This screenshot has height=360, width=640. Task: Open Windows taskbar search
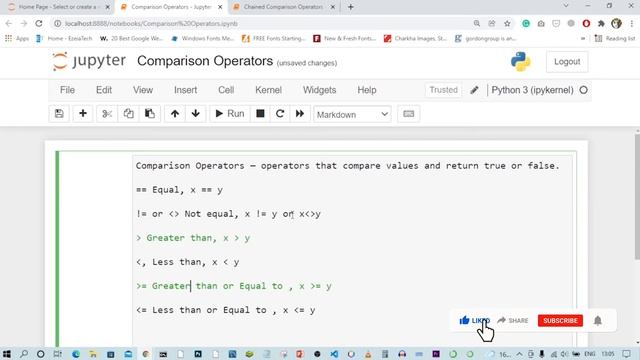[x=24, y=353]
